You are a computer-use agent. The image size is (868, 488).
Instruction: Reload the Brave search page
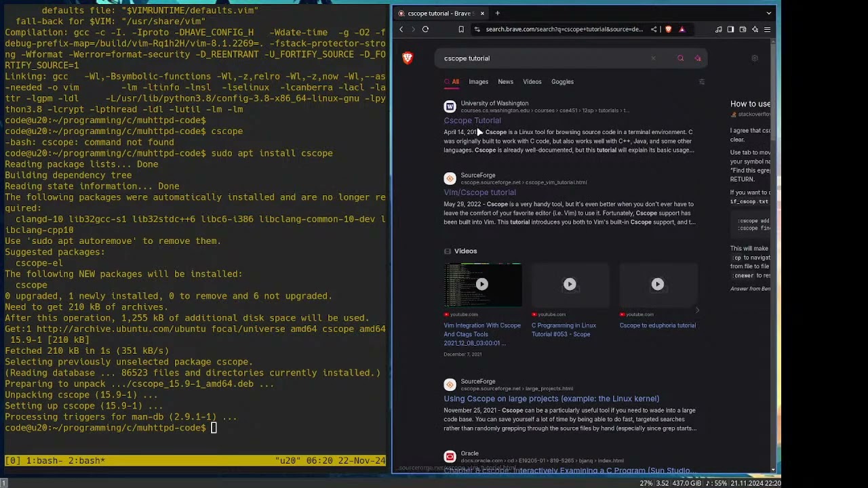(425, 29)
